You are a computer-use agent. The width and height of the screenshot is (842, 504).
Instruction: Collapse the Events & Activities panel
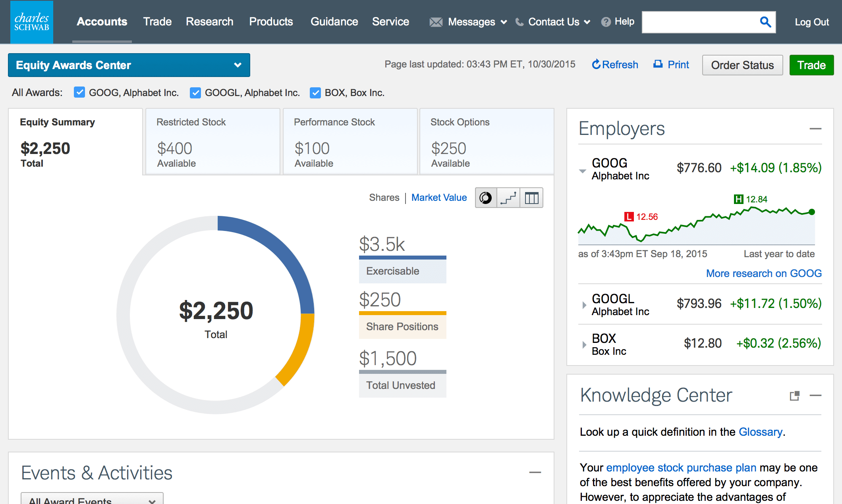535,472
